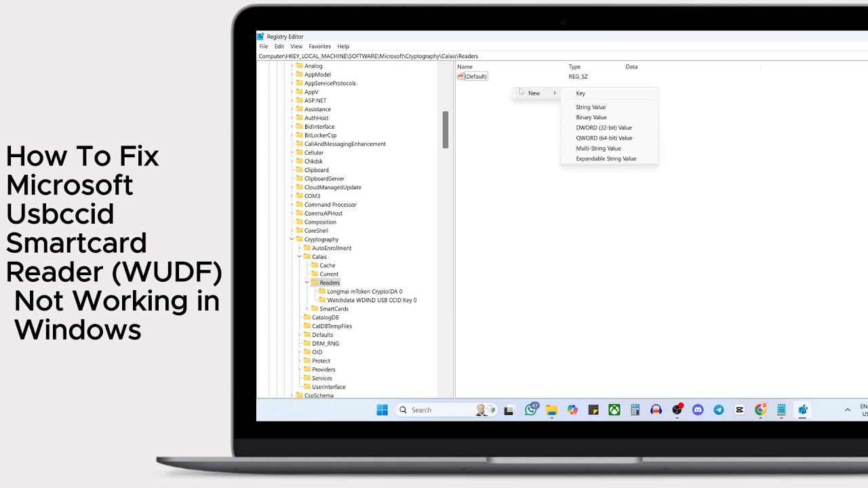Open the Help menu
Image resolution: width=868 pixels, height=488 pixels.
343,47
